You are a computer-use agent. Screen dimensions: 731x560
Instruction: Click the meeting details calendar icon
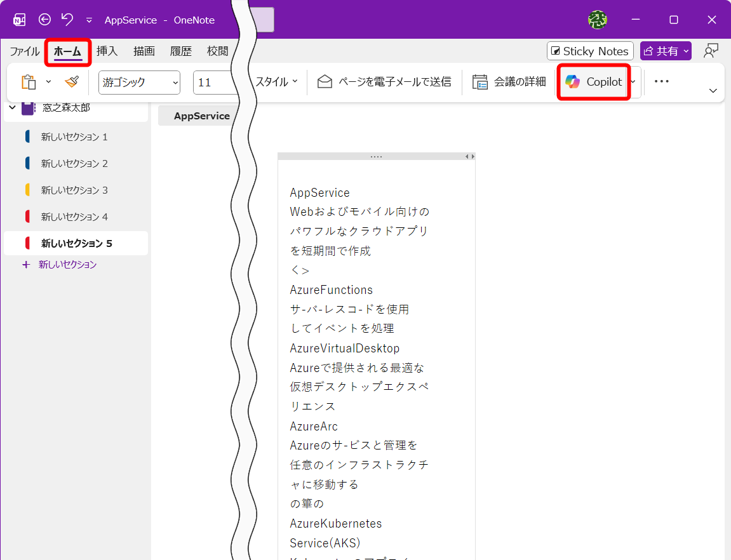click(x=480, y=82)
